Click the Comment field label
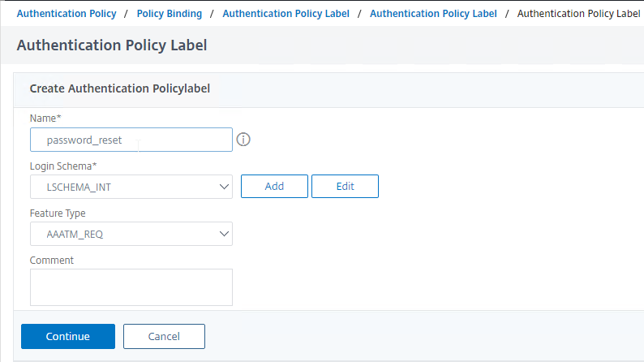The height and width of the screenshot is (362, 644). pyautogui.click(x=52, y=261)
